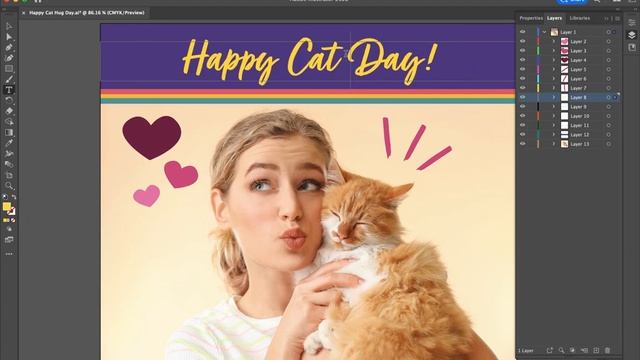Click Layer 6 thumbnail in Layers panel

coord(564,78)
